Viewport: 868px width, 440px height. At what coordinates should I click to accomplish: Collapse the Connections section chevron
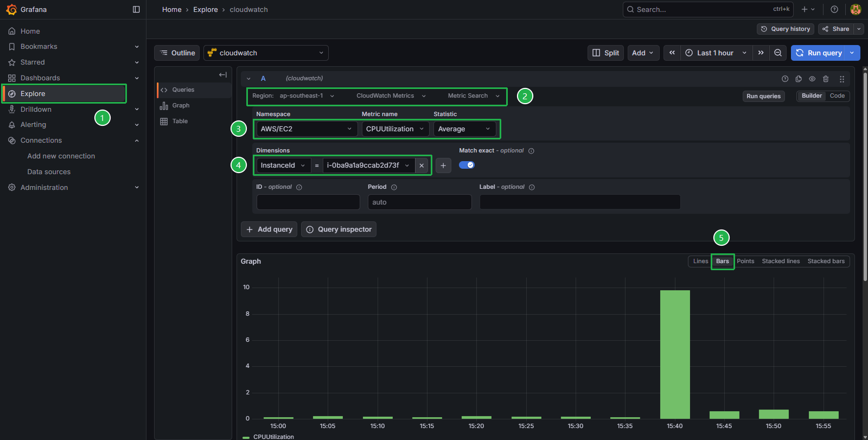(x=137, y=141)
